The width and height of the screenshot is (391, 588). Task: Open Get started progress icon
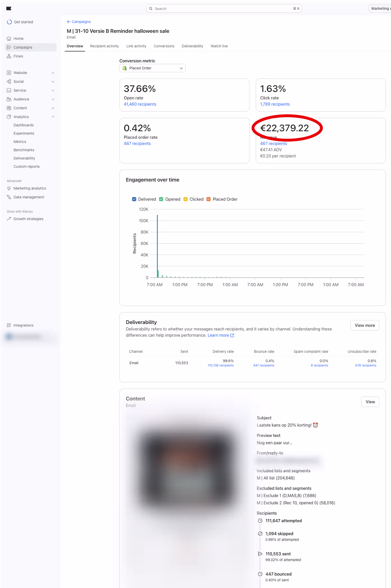pos(9,22)
